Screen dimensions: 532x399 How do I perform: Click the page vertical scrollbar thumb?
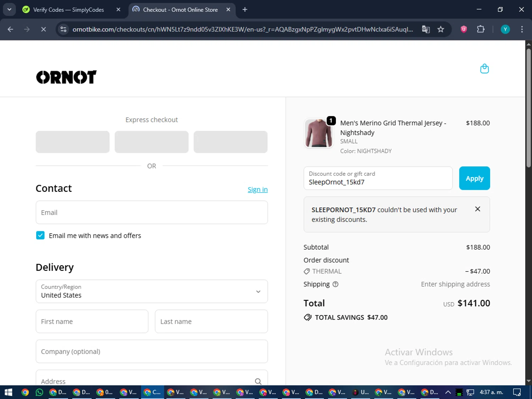528,108
